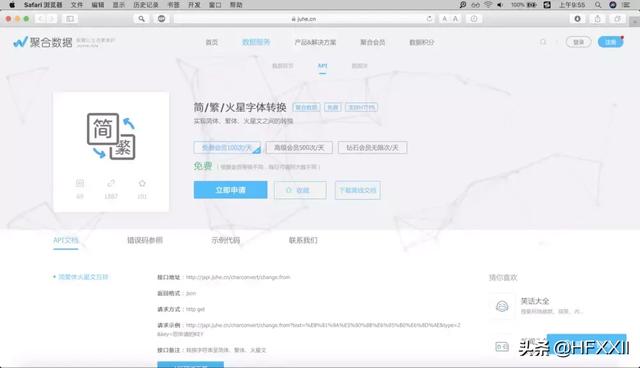Open the 编辑 menu
The image size is (640, 368).
click(x=98, y=5)
